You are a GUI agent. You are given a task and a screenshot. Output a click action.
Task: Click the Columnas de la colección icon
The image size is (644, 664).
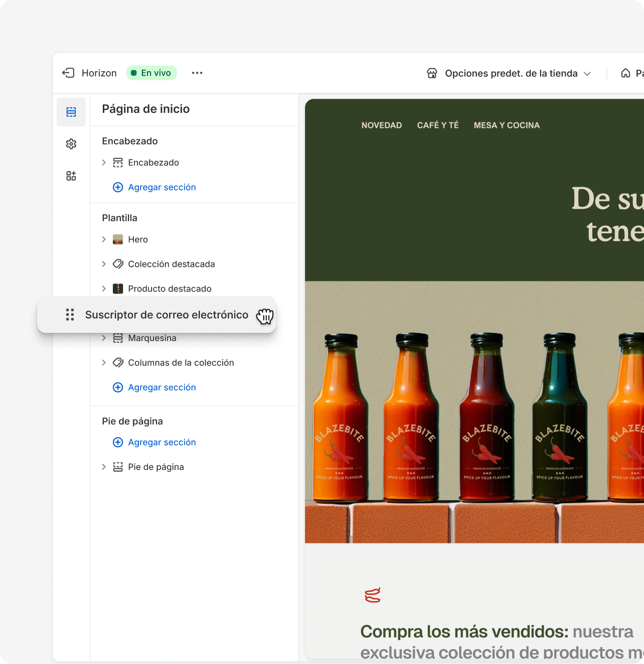[x=118, y=363]
